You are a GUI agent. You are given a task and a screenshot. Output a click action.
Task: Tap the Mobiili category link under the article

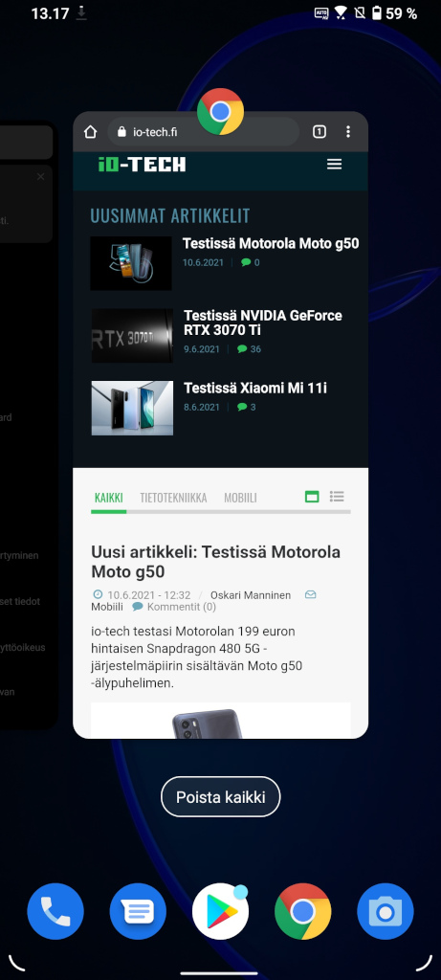click(x=107, y=607)
